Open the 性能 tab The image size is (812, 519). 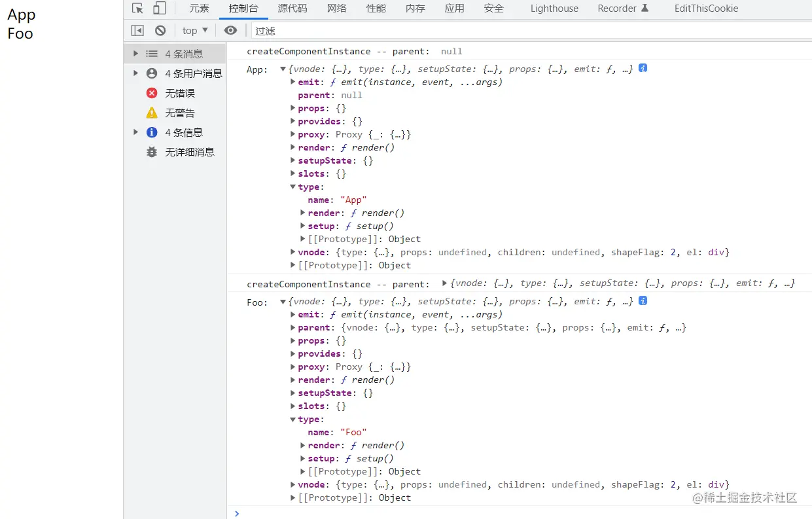[x=376, y=9]
